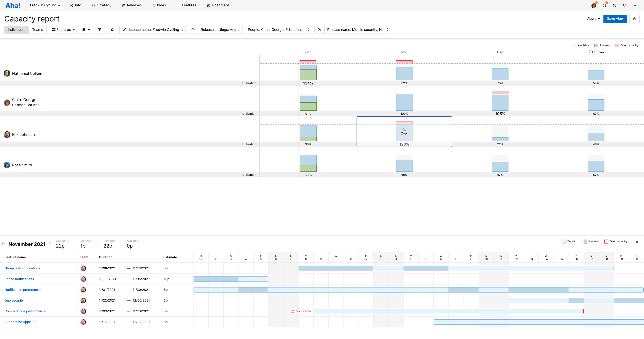The height and width of the screenshot is (339, 644).
Task: Click the Aha! logo
Action: point(13,5)
